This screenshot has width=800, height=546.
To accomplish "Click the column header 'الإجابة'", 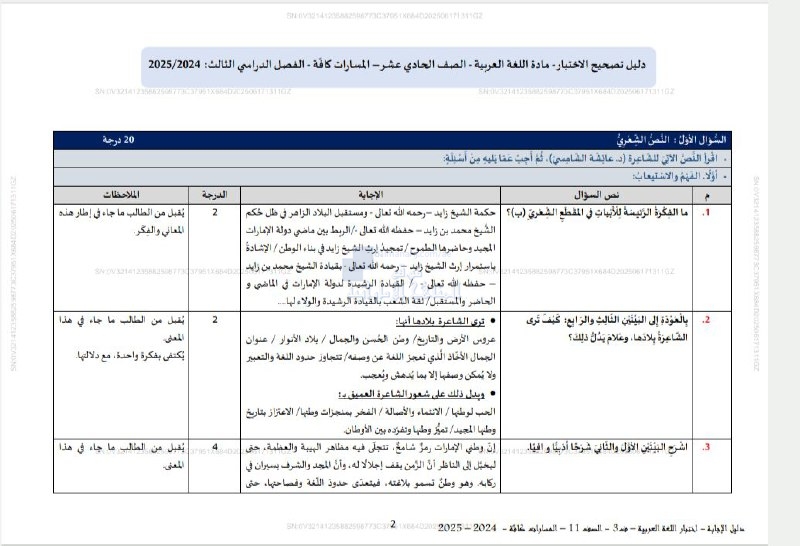I will pyautogui.click(x=370, y=195).
